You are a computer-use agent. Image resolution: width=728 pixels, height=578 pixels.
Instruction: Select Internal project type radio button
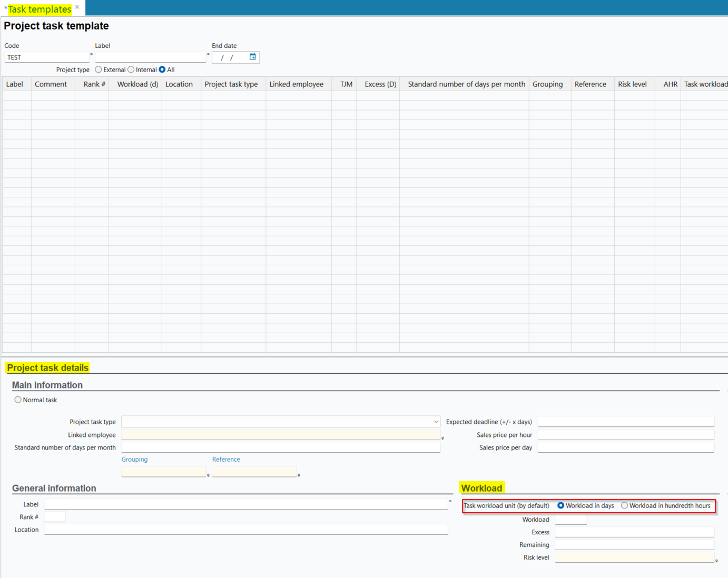tap(131, 69)
